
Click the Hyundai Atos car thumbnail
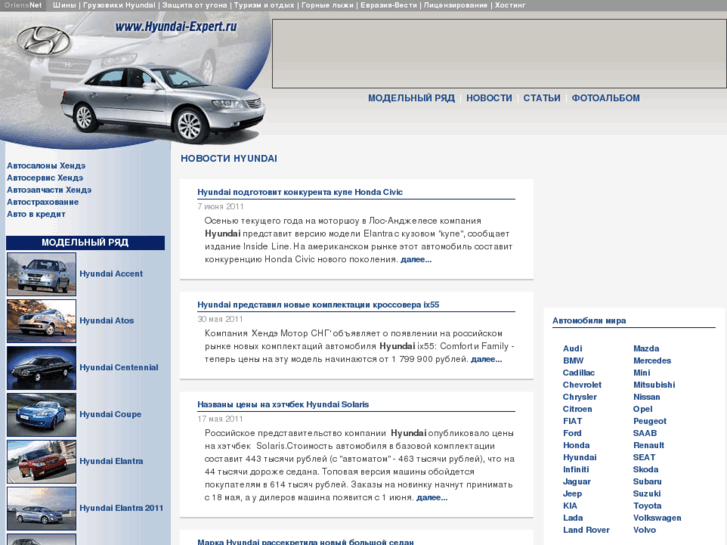tap(41, 321)
